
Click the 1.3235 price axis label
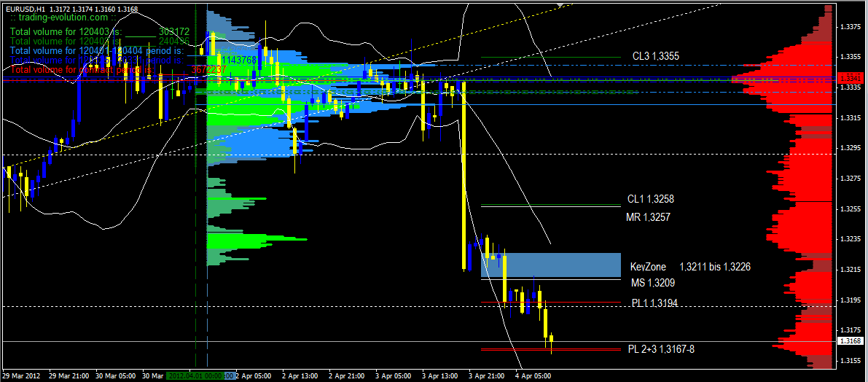coord(850,239)
